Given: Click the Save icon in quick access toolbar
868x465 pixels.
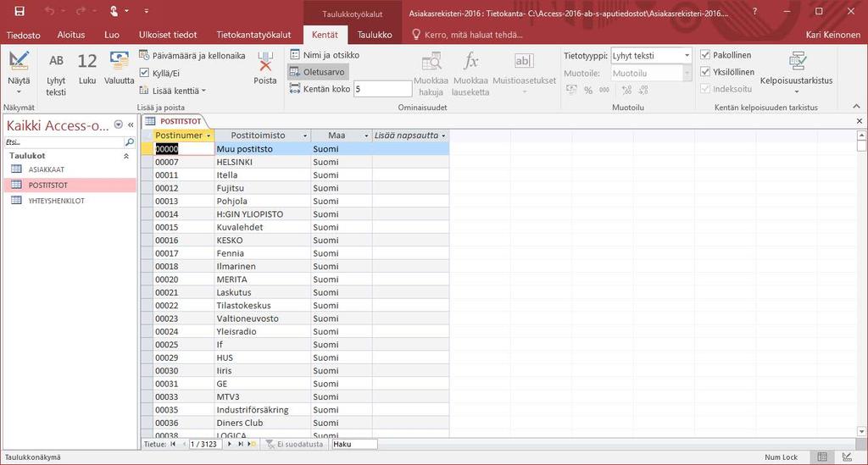Looking at the screenshot, I should 19,11.
